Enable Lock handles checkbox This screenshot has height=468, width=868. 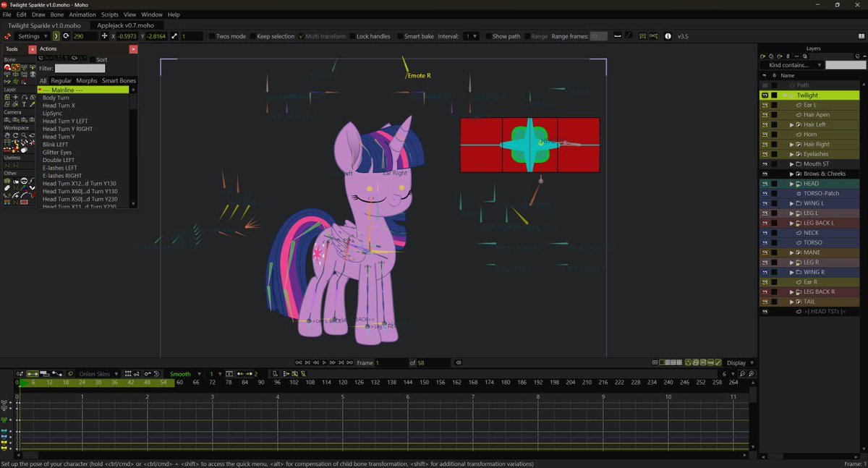click(x=352, y=36)
